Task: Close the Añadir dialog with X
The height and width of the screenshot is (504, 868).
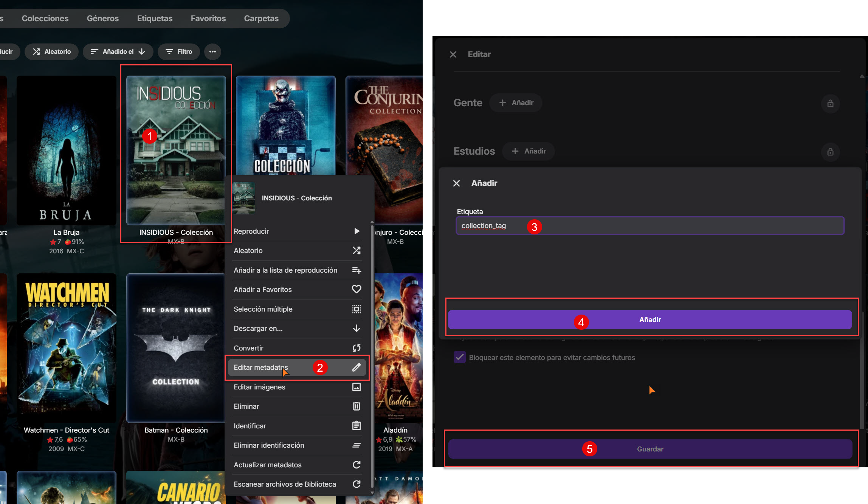Action: pyautogui.click(x=456, y=183)
